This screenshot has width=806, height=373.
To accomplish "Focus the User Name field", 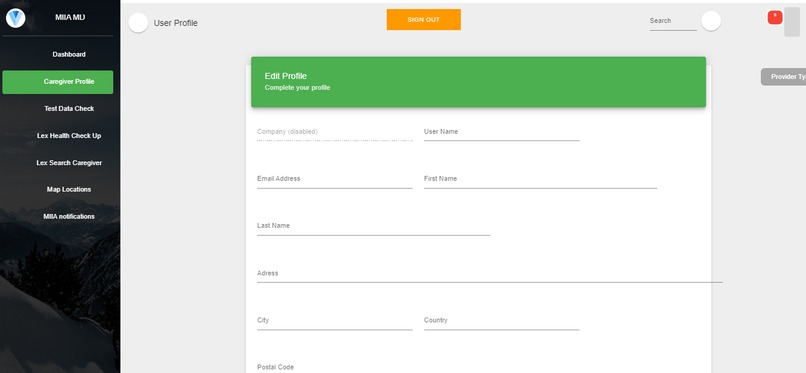I will (x=501, y=133).
